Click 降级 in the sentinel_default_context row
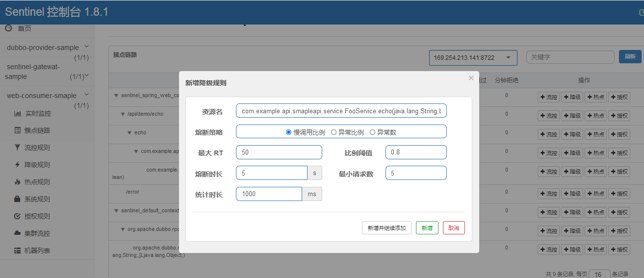The image size is (644, 278). [x=572, y=212]
